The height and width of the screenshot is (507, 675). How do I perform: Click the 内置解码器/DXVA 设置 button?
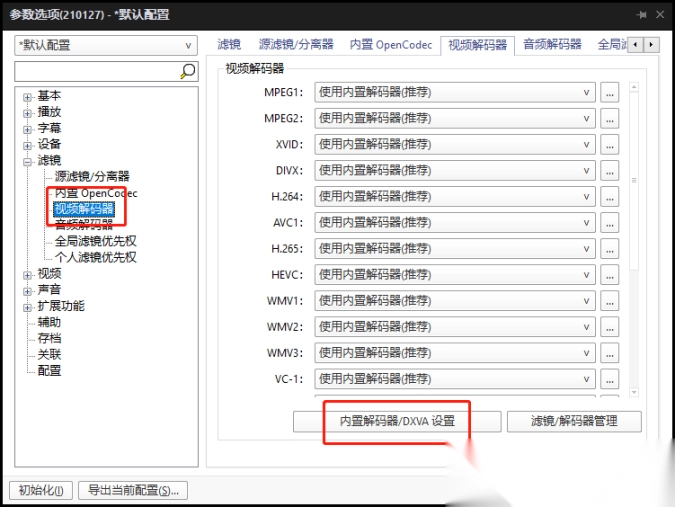(397, 421)
